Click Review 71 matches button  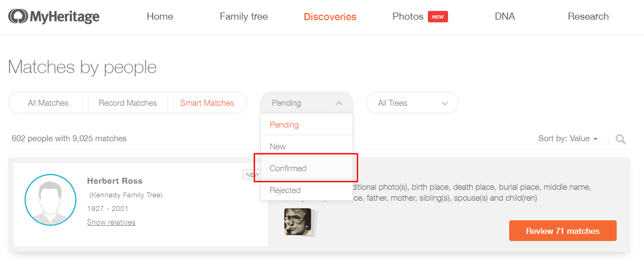(563, 231)
